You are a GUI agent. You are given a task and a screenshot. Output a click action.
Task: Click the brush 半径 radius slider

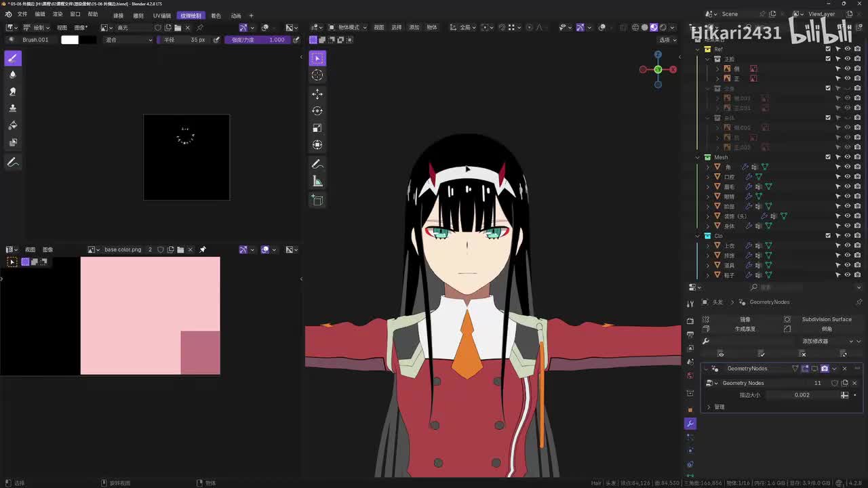click(x=184, y=40)
